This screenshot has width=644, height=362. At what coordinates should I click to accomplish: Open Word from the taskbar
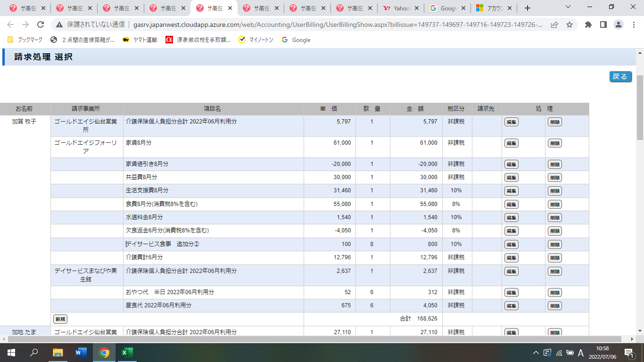click(x=81, y=352)
